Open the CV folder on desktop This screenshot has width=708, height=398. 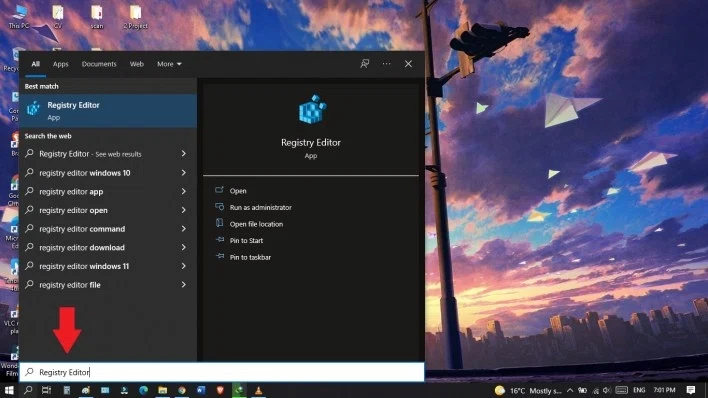point(58,17)
